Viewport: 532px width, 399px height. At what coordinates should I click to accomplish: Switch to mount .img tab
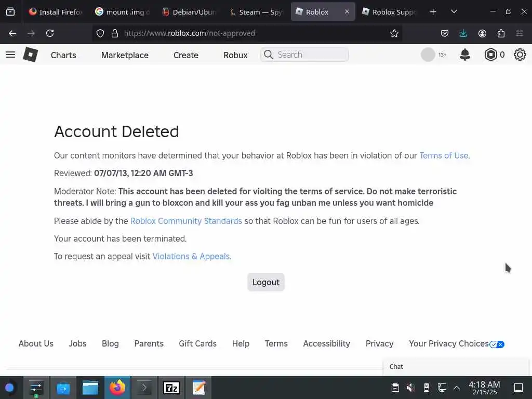(x=122, y=12)
